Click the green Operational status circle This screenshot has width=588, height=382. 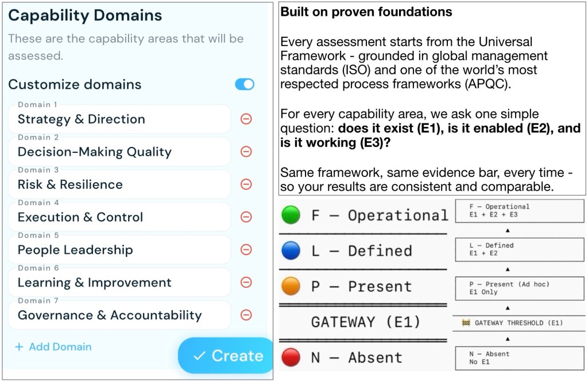pos(291,215)
